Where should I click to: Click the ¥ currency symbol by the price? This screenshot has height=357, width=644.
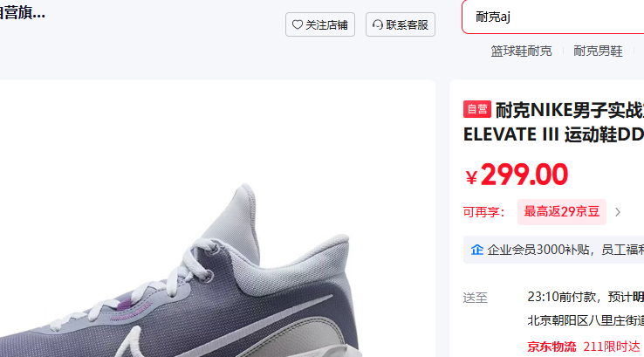click(471, 177)
